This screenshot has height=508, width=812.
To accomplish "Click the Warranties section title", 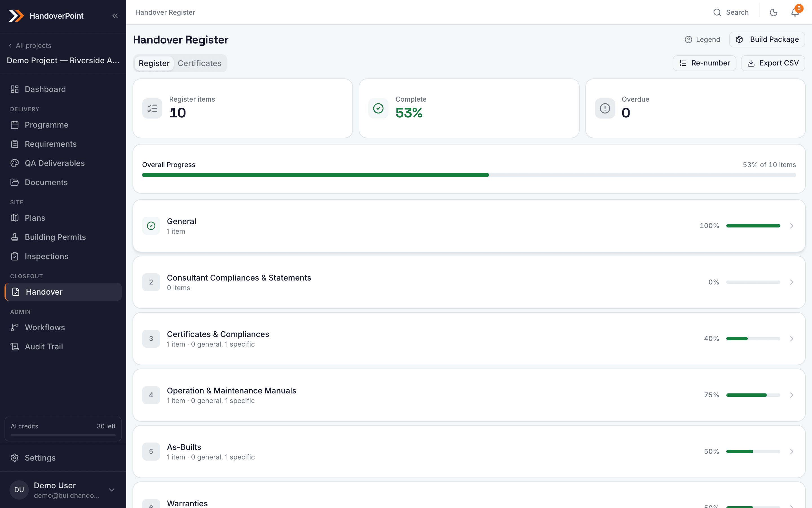I will click(x=187, y=503).
